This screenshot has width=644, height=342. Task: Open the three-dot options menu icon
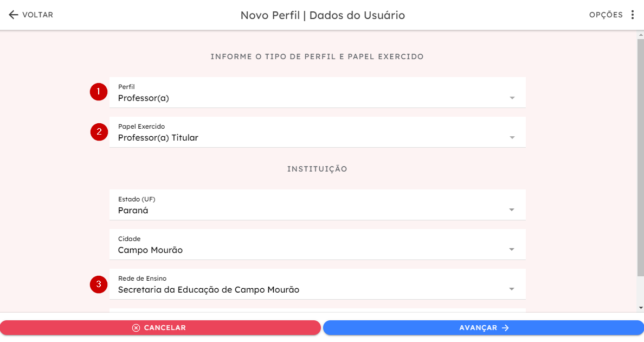pyautogui.click(x=633, y=15)
